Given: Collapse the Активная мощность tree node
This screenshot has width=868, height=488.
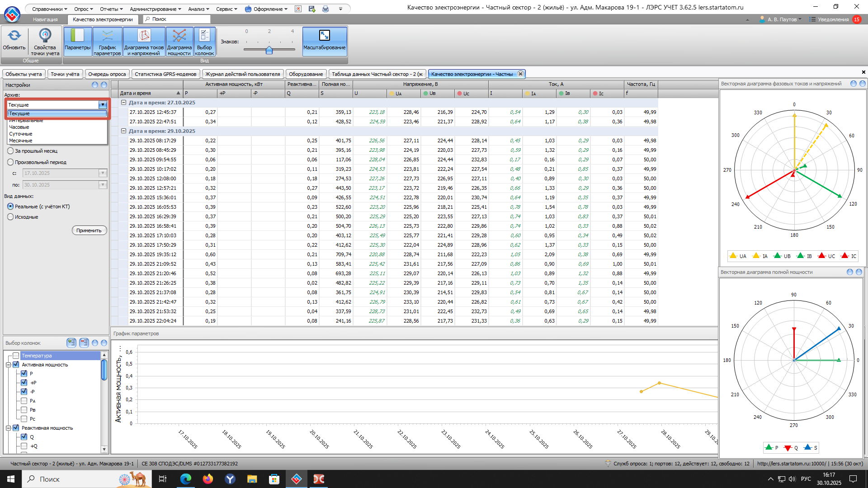Looking at the screenshot, I should tap(8, 365).
